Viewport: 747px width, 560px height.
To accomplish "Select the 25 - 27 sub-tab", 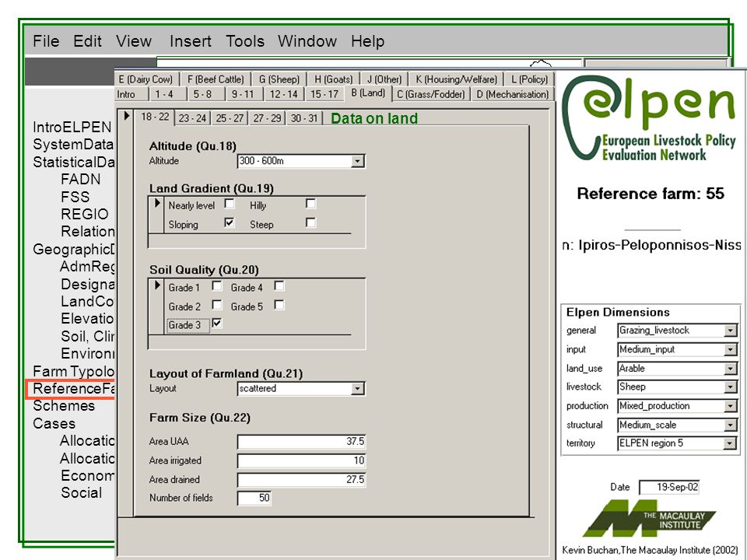I will coord(230,118).
